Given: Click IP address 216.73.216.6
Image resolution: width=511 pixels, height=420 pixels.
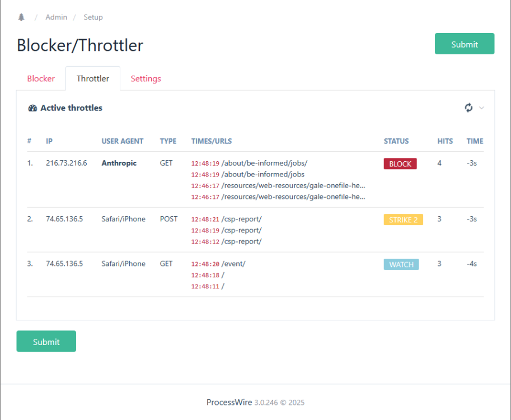Looking at the screenshot, I should (66, 163).
